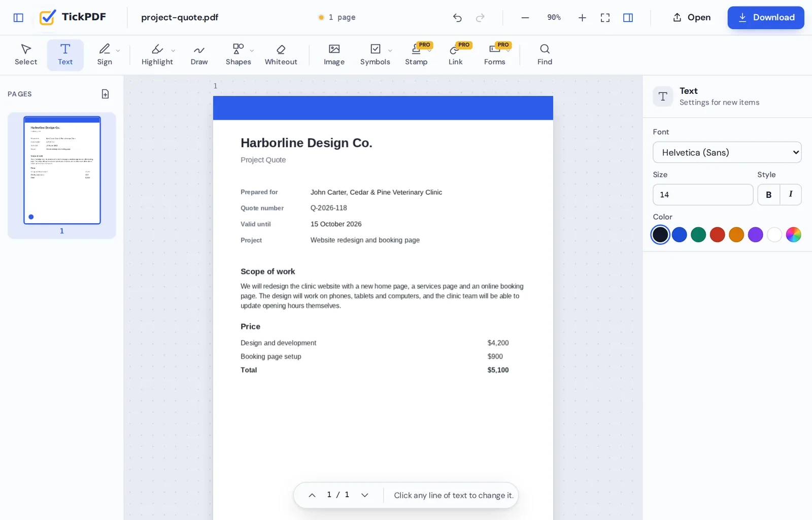The height and width of the screenshot is (520, 812).
Task: Click the 90% zoom level
Action: pos(554,18)
